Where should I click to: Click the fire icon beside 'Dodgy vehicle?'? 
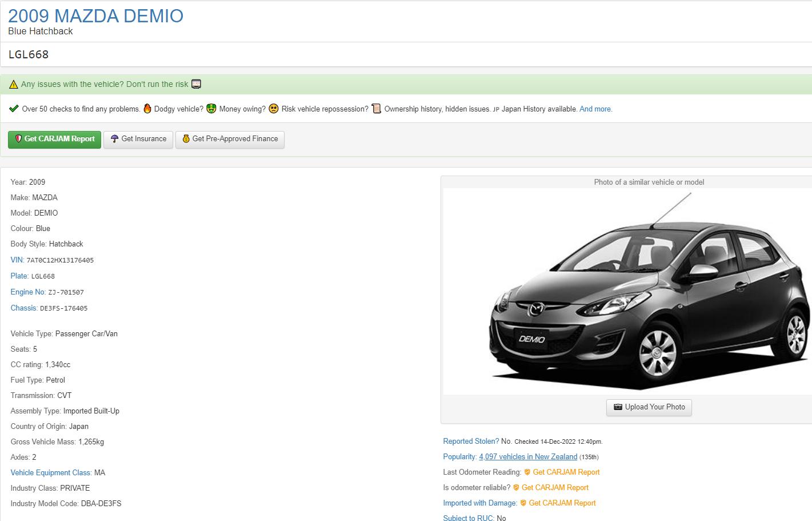coord(147,109)
